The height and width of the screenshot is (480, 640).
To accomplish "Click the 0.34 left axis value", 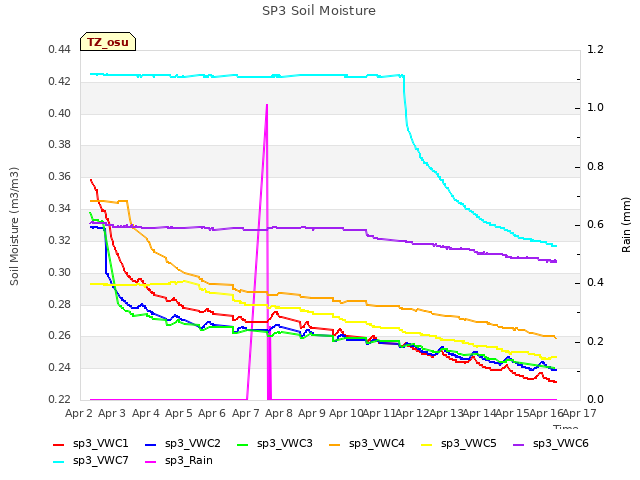I will click(60, 208).
